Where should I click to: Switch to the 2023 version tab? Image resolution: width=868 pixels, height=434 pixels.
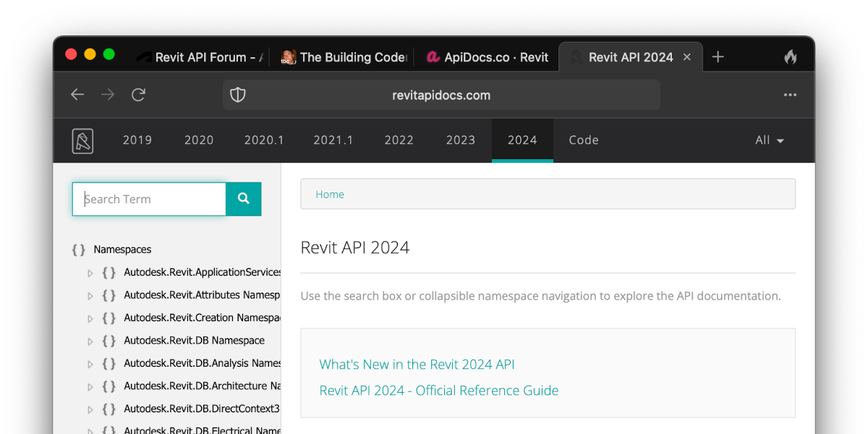pos(461,140)
